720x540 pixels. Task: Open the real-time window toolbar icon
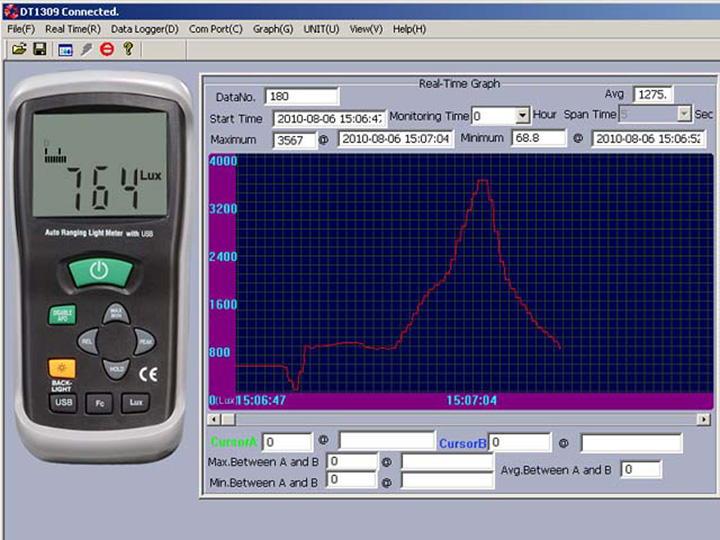[x=65, y=49]
